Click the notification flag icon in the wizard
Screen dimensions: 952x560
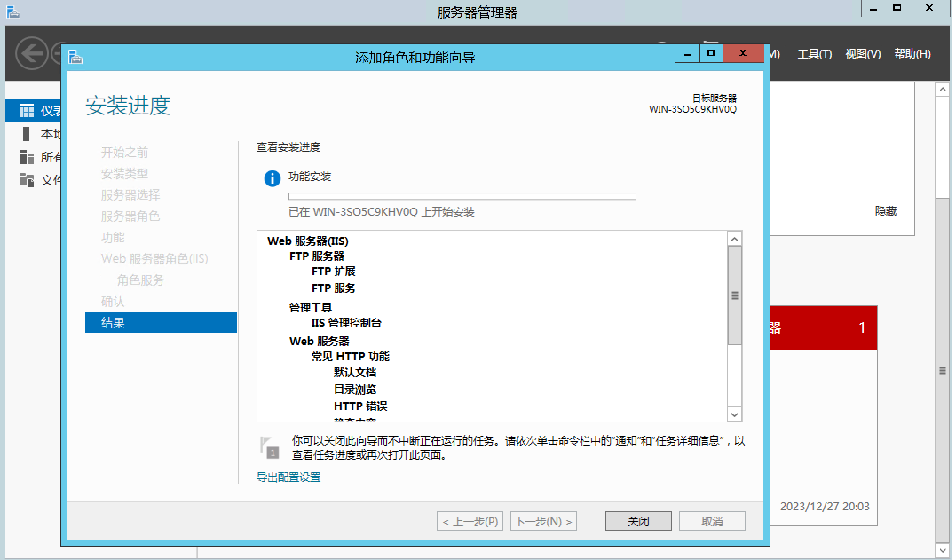(269, 447)
